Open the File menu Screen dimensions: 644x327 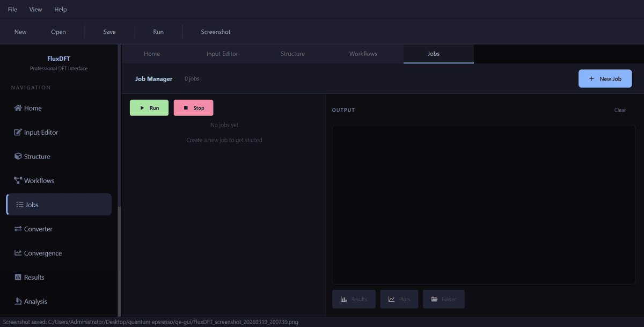click(12, 9)
